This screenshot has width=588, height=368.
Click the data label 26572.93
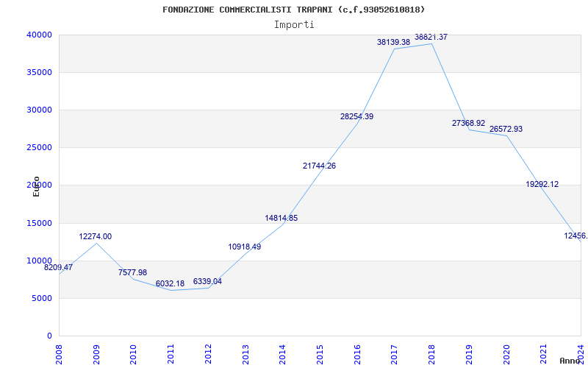tap(506, 130)
